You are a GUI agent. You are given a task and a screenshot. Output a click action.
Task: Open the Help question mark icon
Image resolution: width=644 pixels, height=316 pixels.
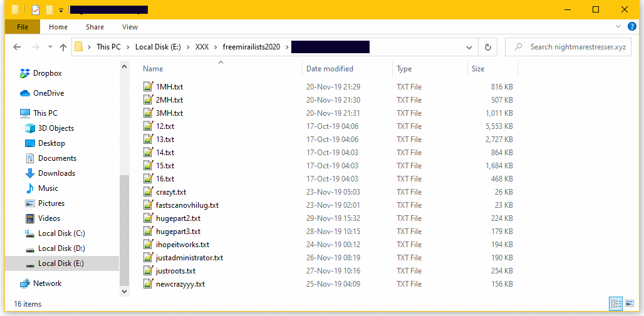coord(632,27)
